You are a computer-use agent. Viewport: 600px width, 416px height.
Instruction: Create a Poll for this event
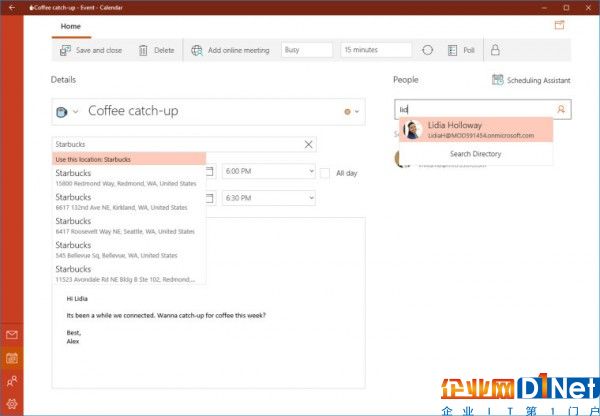(x=461, y=50)
